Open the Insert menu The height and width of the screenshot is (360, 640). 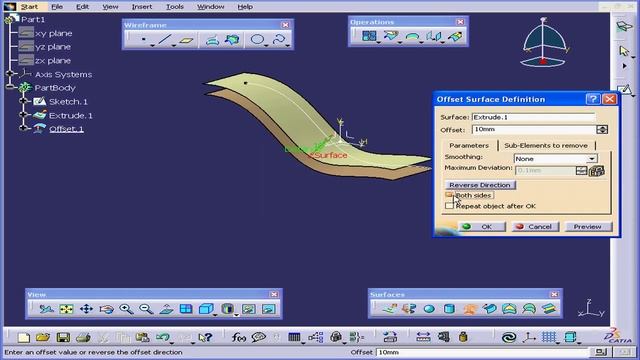click(x=142, y=7)
